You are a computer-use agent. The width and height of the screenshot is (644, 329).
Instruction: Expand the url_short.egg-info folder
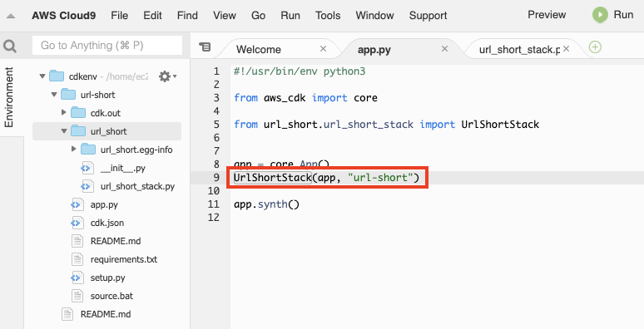click(x=74, y=149)
